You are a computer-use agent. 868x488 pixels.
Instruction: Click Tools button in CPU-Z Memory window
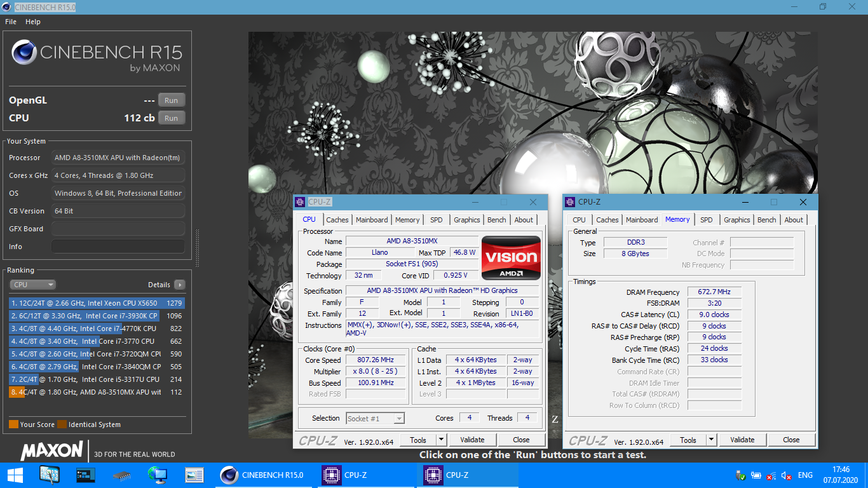[688, 440]
